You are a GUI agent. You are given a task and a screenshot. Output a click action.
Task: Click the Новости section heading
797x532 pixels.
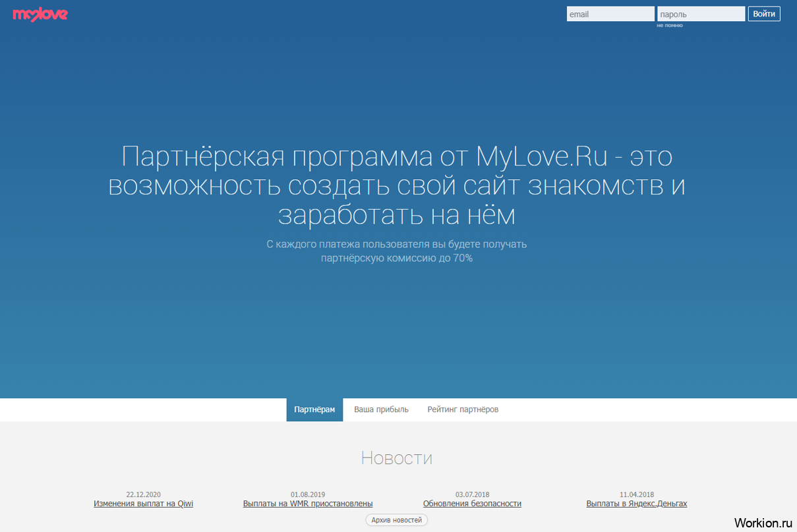(396, 458)
